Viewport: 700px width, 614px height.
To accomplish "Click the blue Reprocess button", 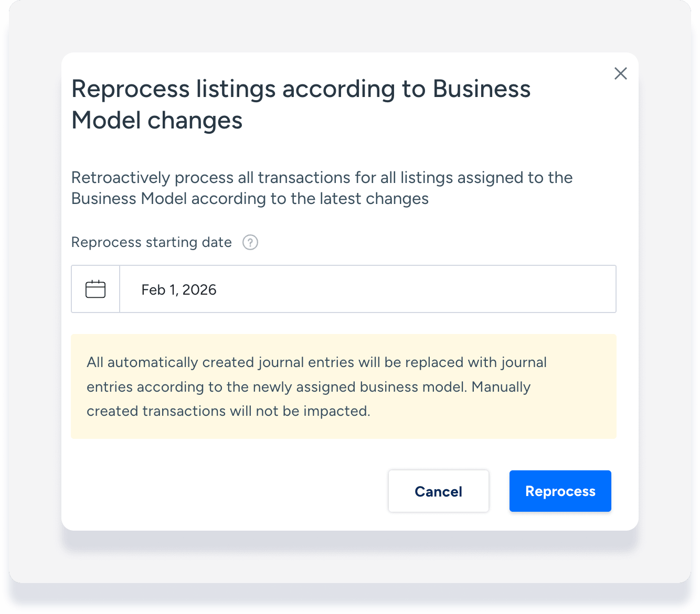I will coord(560,491).
